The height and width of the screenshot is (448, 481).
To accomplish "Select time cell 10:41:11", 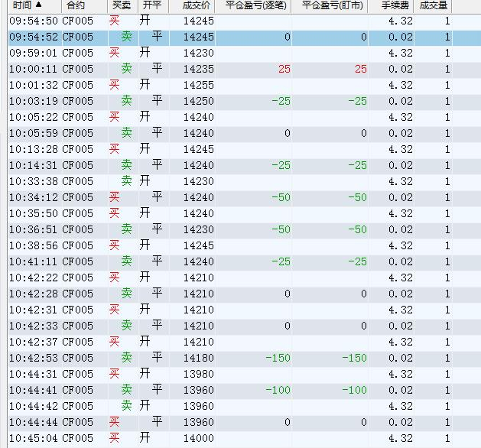I will coord(34,262).
